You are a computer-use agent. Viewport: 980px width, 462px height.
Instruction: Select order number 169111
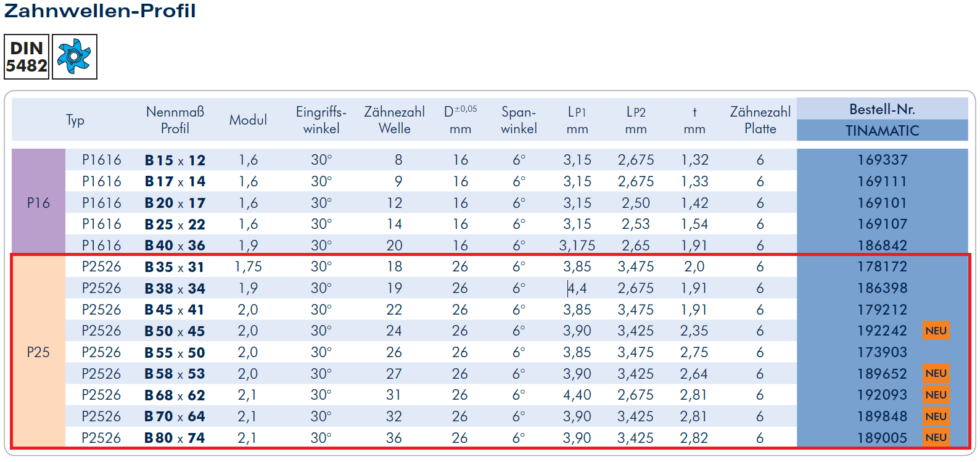click(882, 181)
